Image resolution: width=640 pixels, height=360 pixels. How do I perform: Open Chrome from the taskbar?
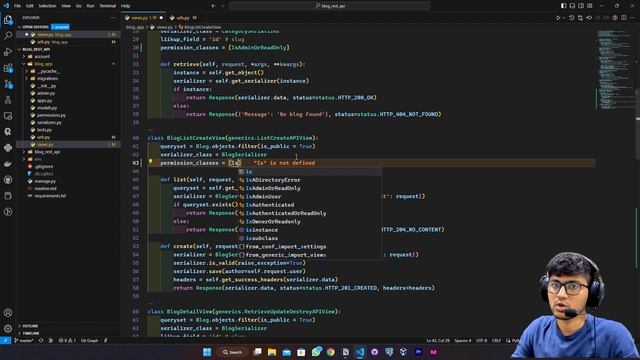[331, 352]
